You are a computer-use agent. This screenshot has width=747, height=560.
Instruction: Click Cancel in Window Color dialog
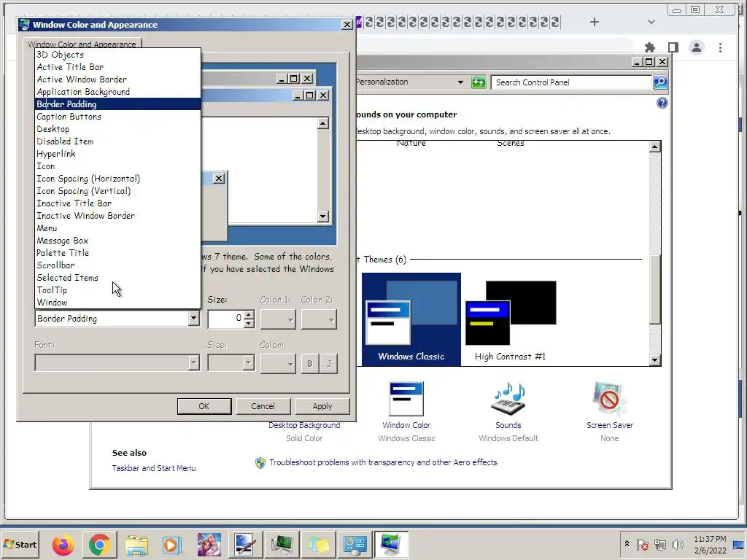click(x=263, y=406)
